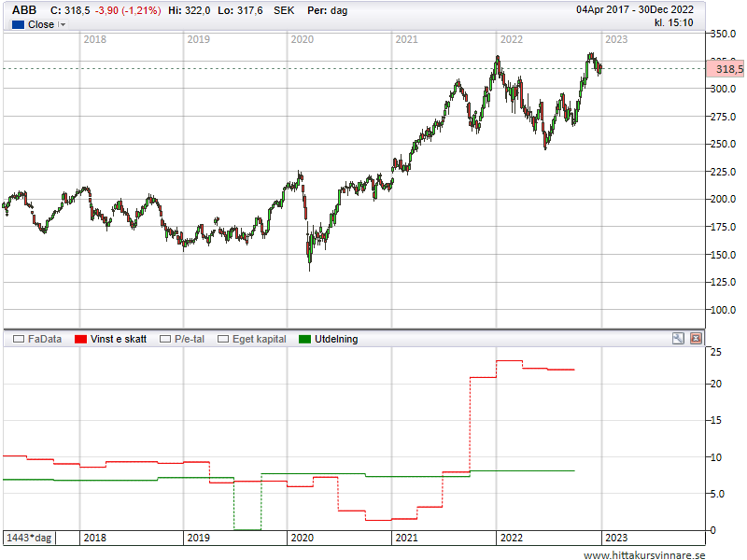Click the 'Per: dag' period label
Screen dimensions: 747x560
[x=328, y=10]
